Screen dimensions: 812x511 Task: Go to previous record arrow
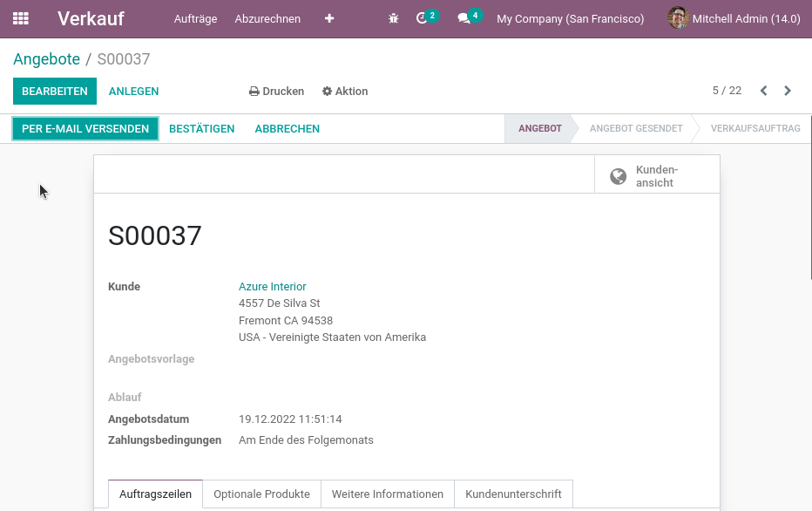(764, 91)
